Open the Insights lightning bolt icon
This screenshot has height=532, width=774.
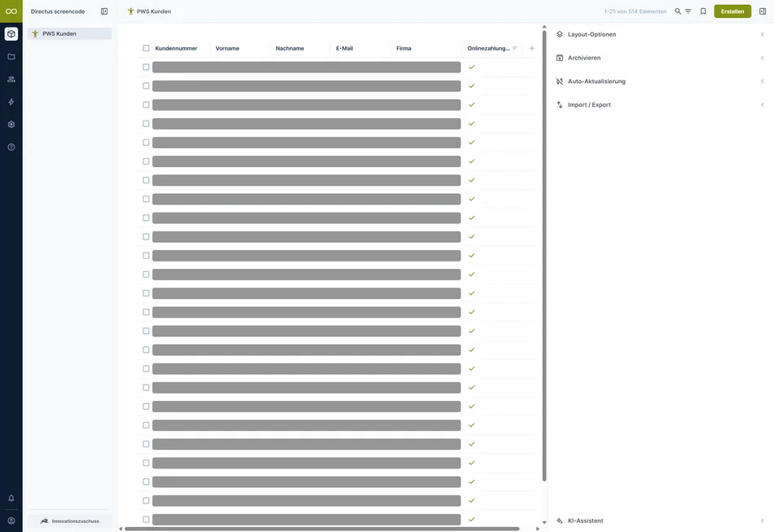pyautogui.click(x=11, y=102)
